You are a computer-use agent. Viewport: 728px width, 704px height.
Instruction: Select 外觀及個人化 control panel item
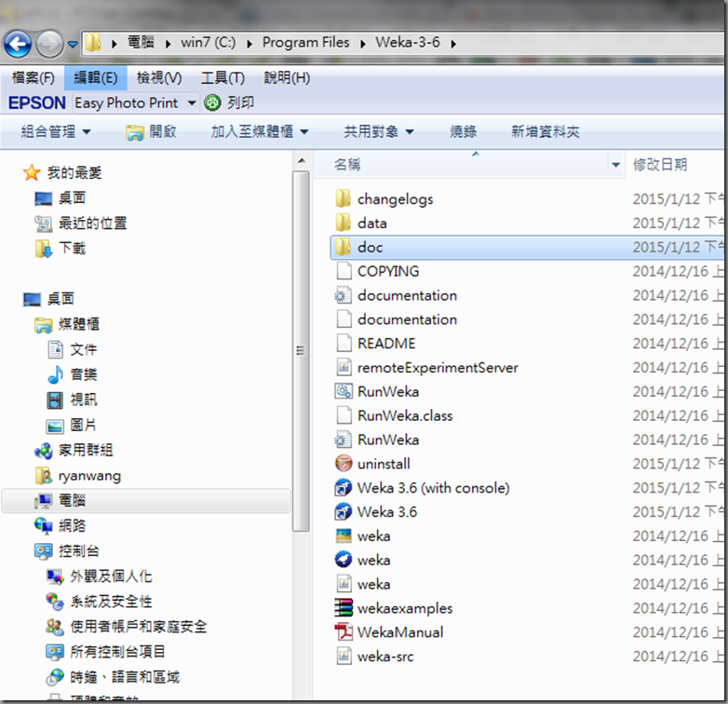coord(100,576)
